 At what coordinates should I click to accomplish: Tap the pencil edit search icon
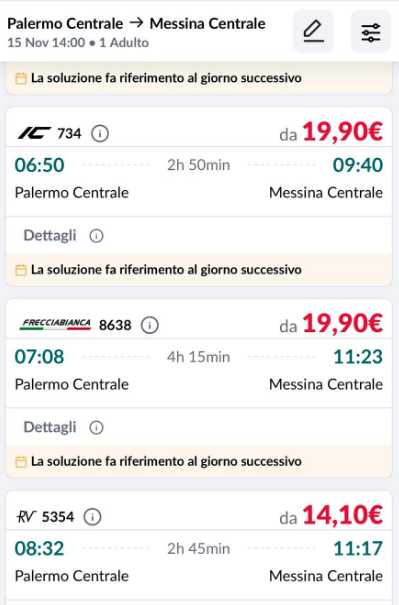tap(313, 31)
